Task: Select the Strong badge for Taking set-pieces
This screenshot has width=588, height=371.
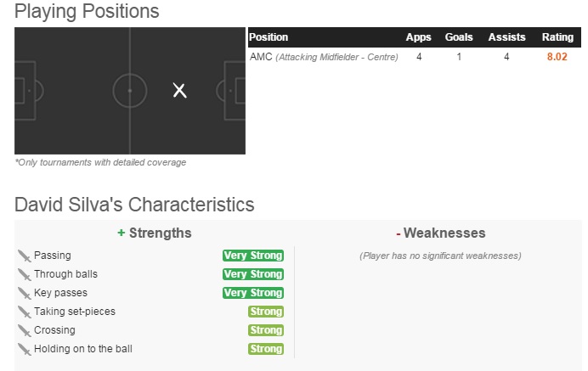Action: (266, 312)
